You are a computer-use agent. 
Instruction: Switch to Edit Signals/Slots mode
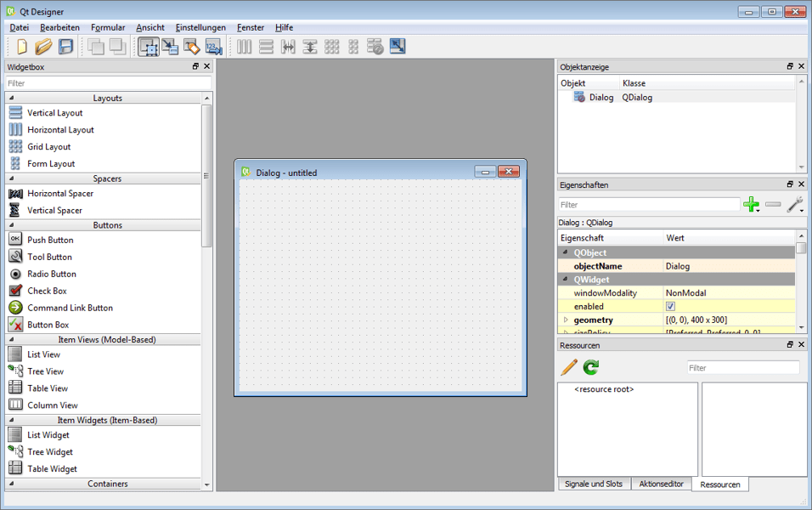pos(170,47)
